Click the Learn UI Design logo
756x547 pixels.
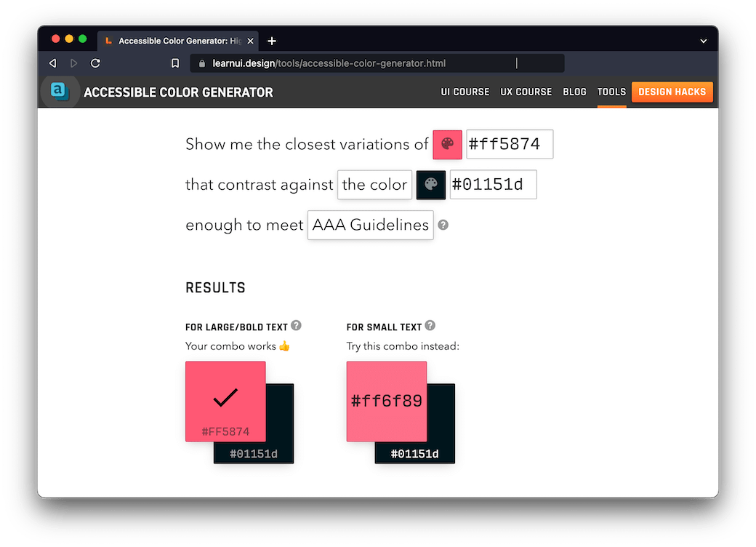coord(60,91)
